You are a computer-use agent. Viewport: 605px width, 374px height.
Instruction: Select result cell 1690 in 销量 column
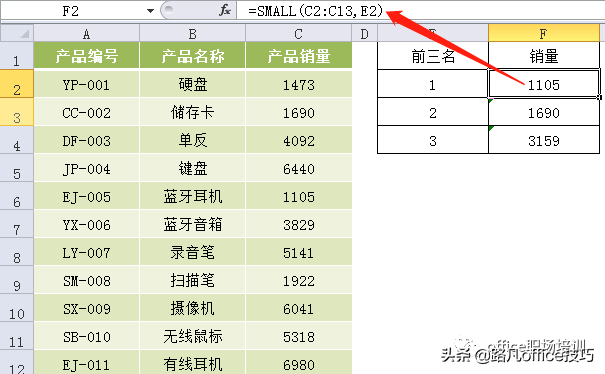544,112
